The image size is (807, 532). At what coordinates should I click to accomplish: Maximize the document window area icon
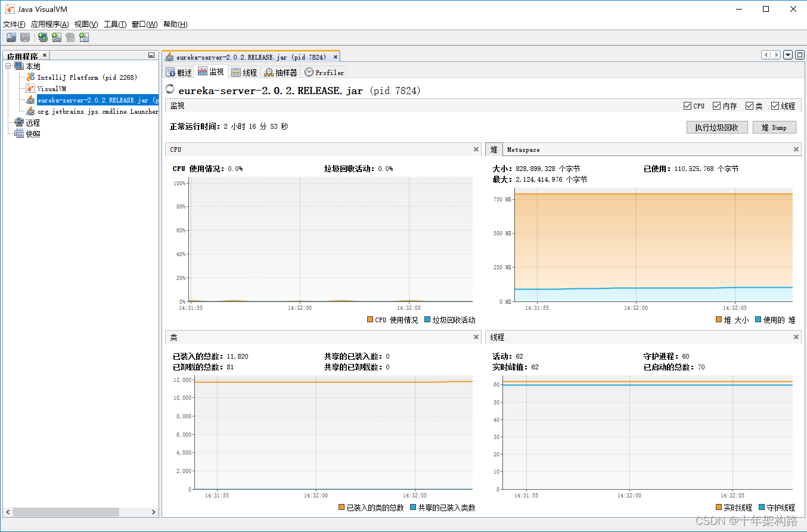(800, 55)
